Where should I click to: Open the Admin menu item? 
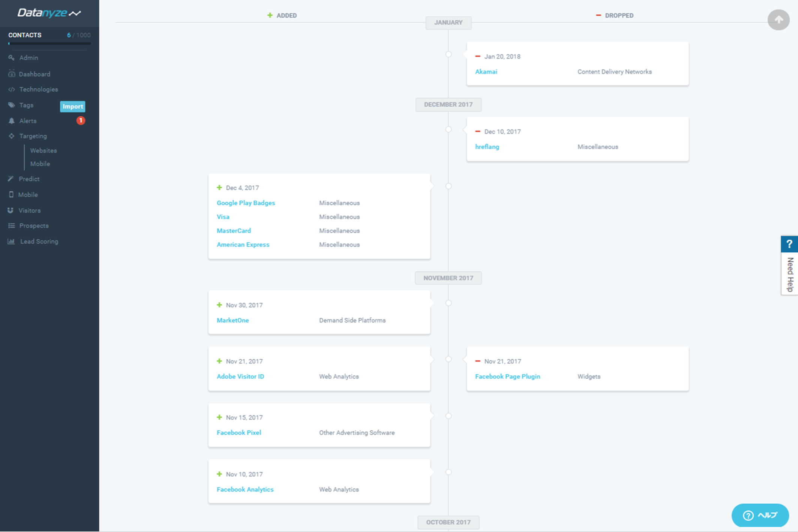click(28, 58)
